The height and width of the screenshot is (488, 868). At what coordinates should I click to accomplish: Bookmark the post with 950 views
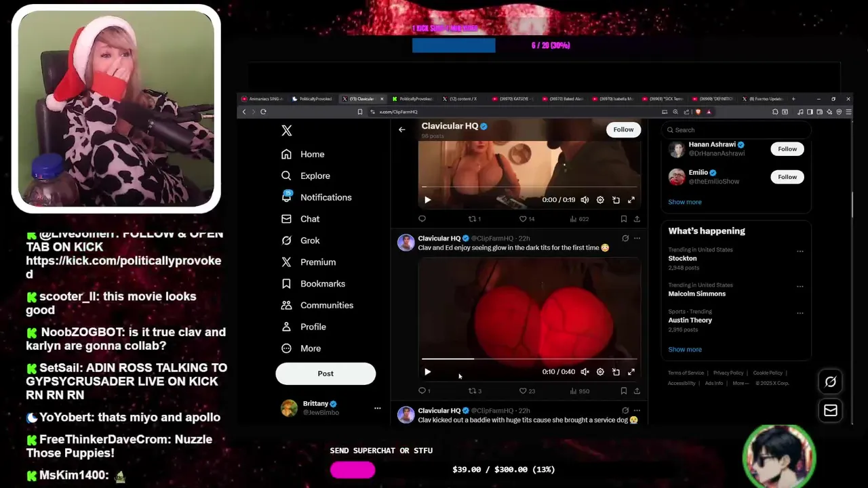coord(623,391)
